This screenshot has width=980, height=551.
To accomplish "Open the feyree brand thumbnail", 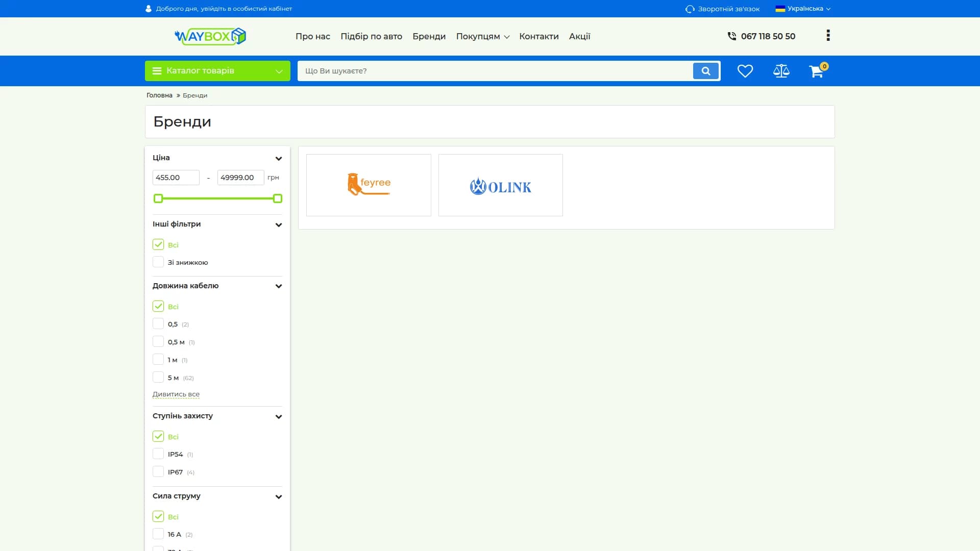I will coord(369,185).
